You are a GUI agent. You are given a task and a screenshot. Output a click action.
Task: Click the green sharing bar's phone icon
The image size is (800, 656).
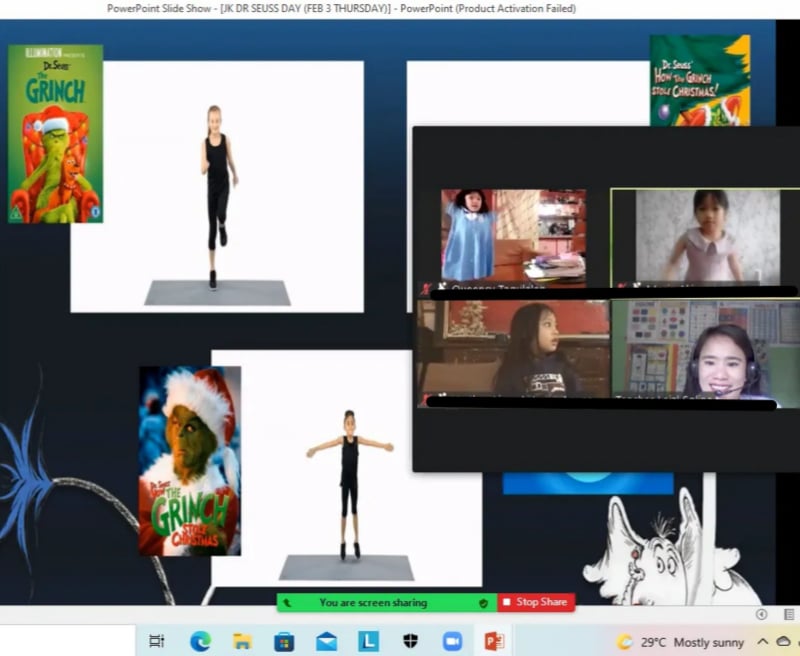(x=287, y=603)
